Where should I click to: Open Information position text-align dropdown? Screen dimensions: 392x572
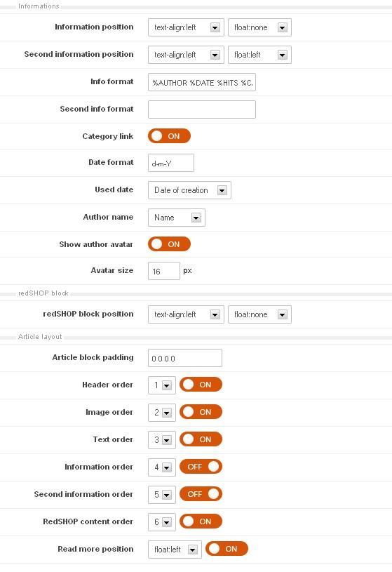point(186,27)
